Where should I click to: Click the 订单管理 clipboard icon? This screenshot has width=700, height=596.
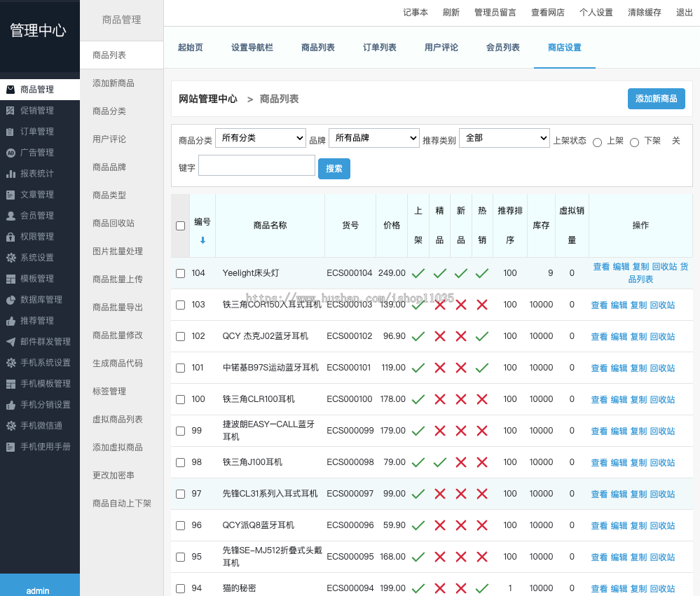click(x=11, y=132)
